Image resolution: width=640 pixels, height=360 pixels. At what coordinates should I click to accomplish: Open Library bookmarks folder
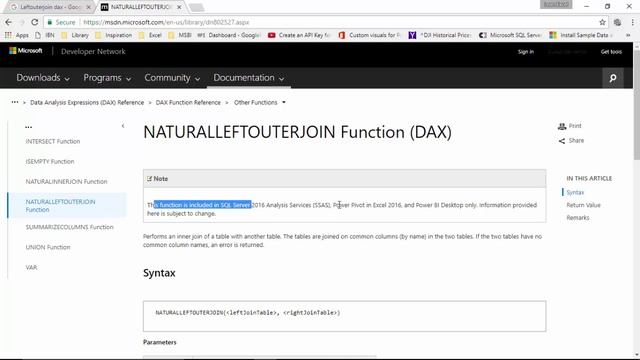(x=75, y=36)
